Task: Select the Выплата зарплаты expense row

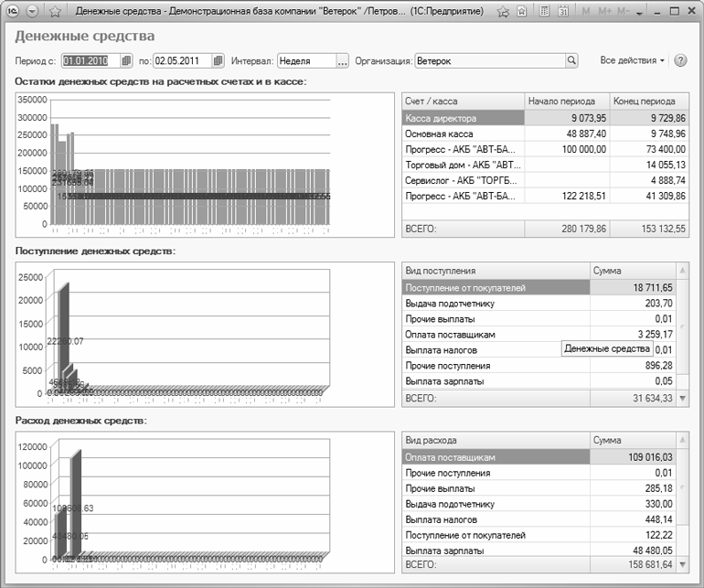Action: [x=496, y=551]
